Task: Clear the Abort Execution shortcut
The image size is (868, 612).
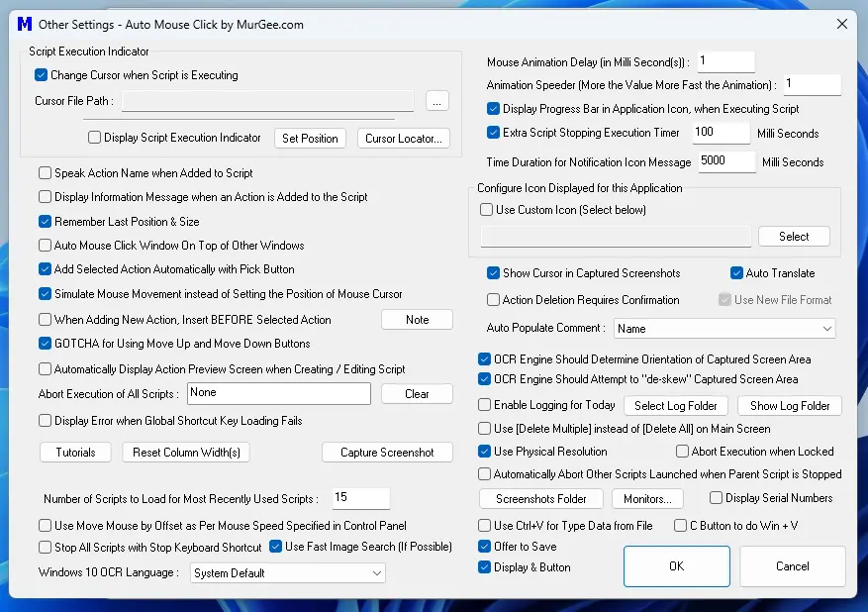Action: pyautogui.click(x=417, y=394)
